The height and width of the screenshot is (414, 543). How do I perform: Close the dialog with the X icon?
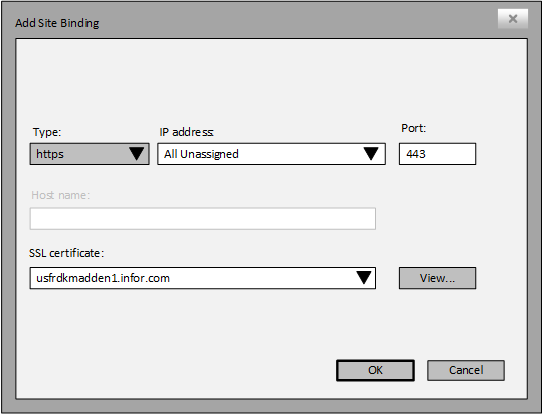coord(513,19)
